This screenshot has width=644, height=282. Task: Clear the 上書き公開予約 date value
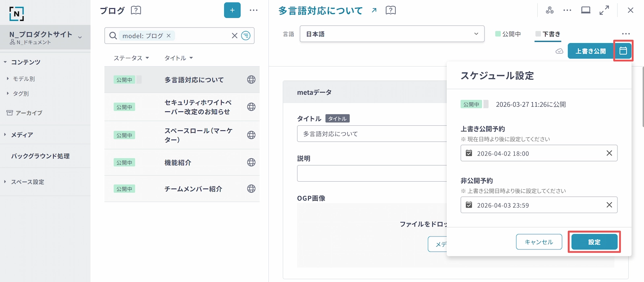609,153
